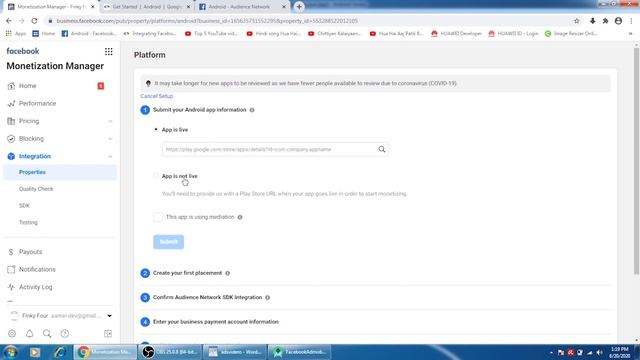The height and width of the screenshot is (360, 640).
Task: Expand Enter your business payment account information step
Action: click(x=216, y=322)
